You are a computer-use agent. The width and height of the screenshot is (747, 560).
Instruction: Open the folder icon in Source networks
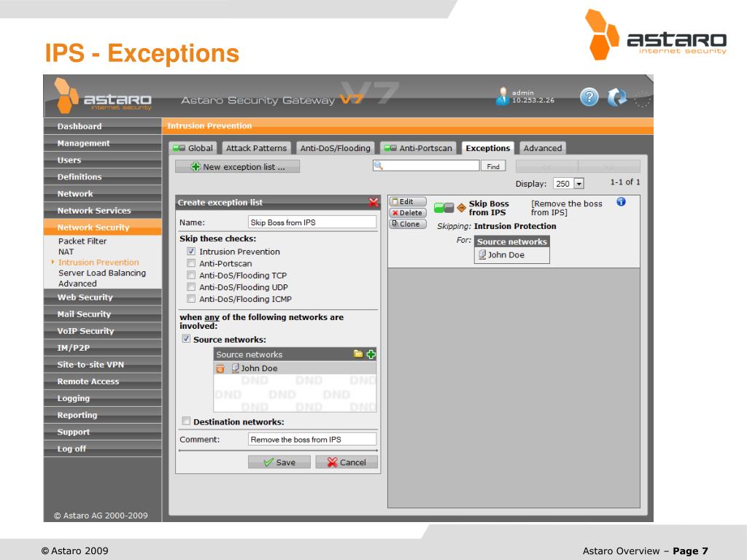(x=358, y=354)
